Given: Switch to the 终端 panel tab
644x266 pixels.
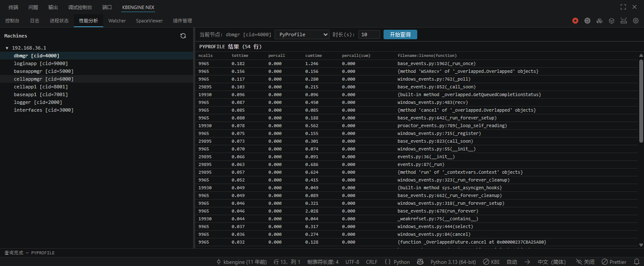Looking at the screenshot, I should 13,7.
